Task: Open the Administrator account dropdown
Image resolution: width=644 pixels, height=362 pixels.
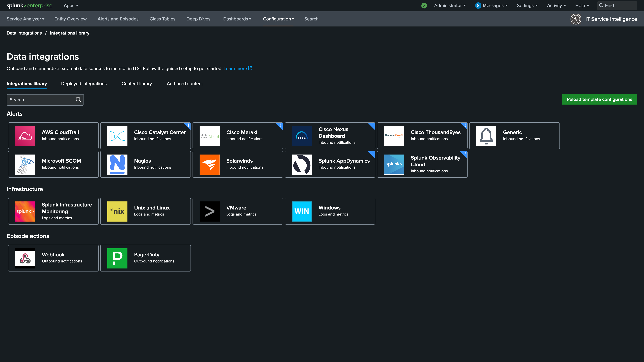Action: coord(450,6)
